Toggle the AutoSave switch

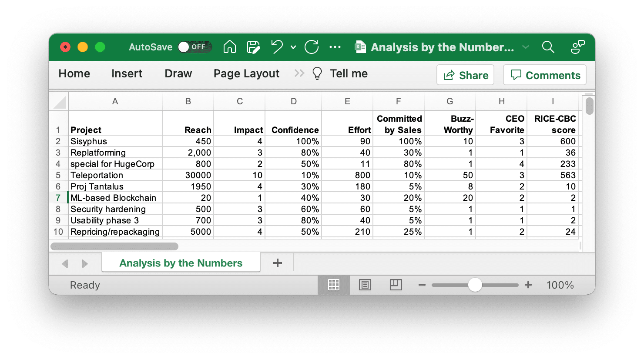195,47
